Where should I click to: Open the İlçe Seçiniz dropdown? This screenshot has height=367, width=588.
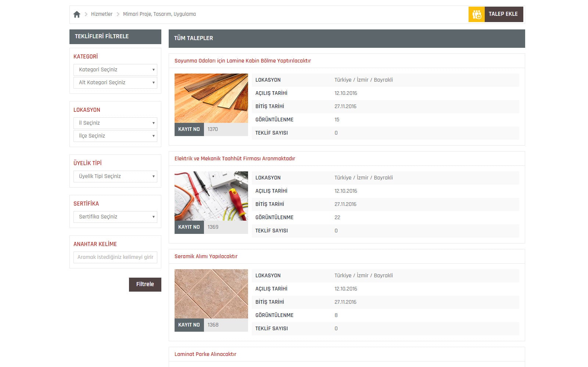point(115,136)
